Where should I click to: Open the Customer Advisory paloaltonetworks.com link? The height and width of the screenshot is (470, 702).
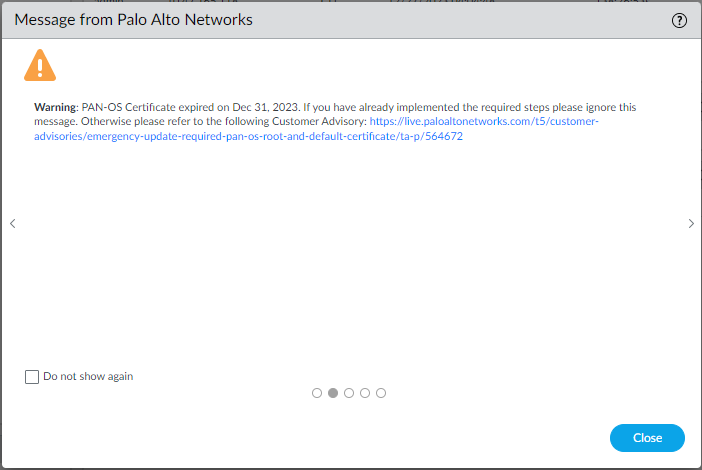pyautogui.click(x=483, y=121)
